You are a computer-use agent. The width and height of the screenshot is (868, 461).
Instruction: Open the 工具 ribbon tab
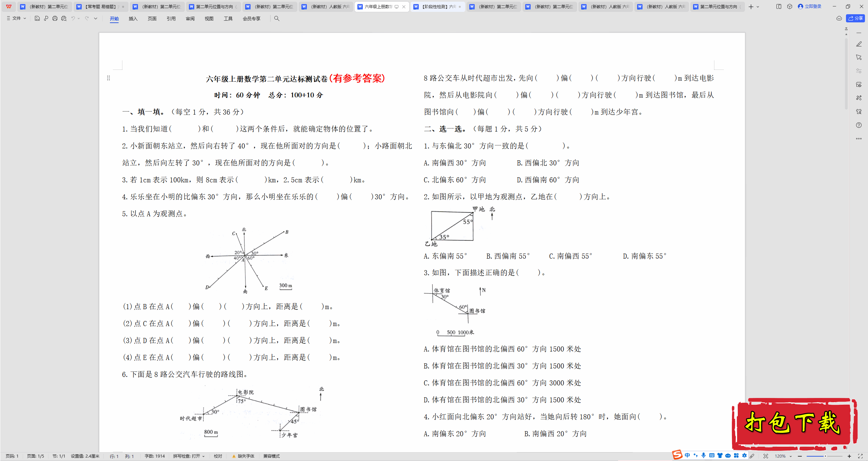[228, 19]
